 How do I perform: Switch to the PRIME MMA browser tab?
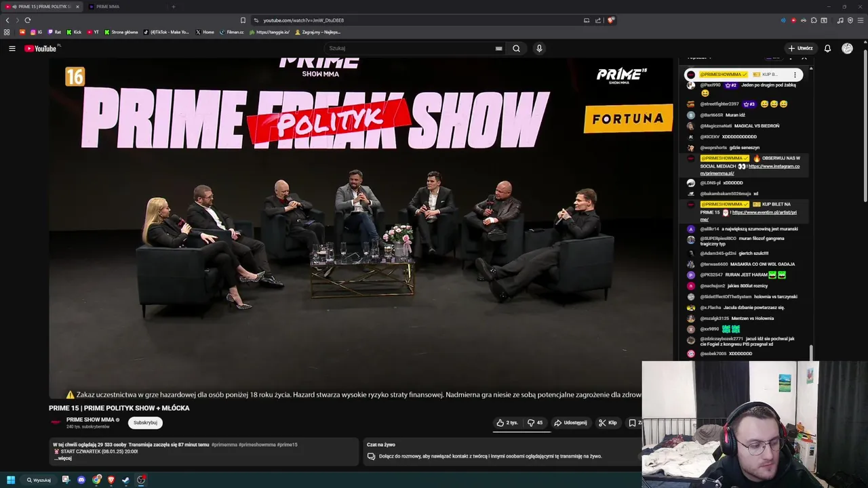tap(108, 7)
